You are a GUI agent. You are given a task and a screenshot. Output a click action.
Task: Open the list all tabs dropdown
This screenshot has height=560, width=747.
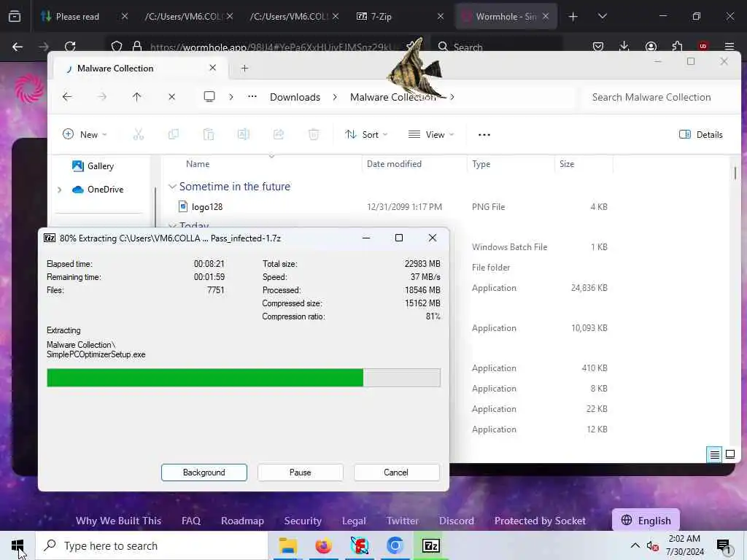(603, 17)
